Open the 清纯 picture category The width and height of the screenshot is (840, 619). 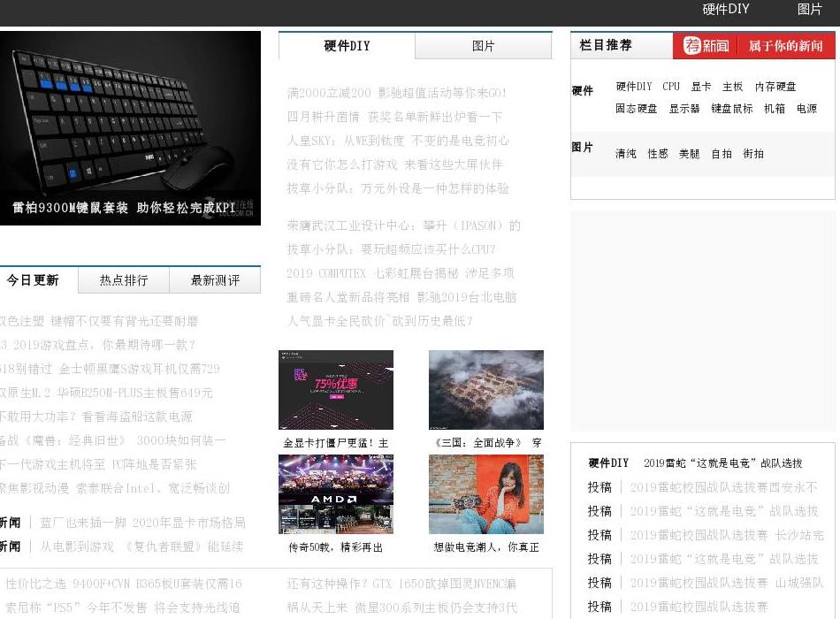click(626, 154)
